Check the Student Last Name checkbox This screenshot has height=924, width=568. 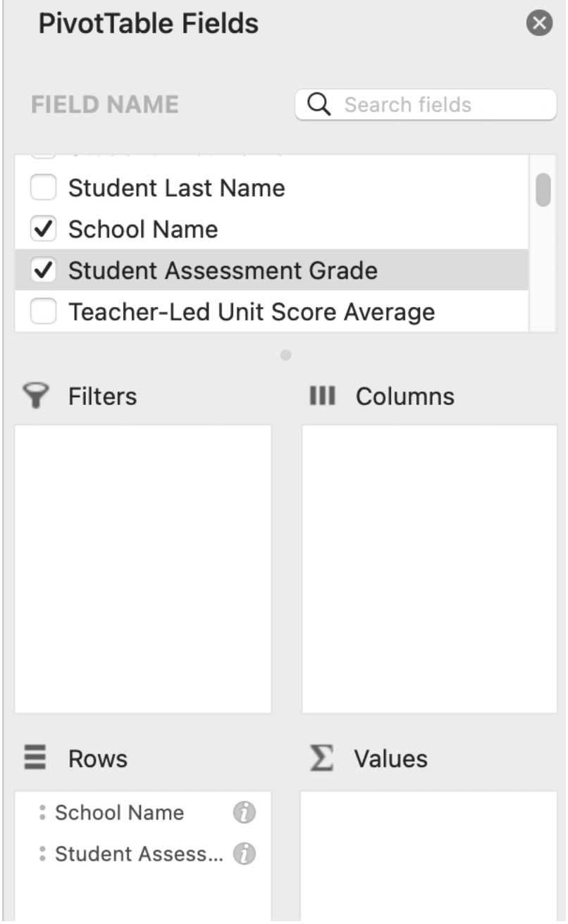(x=44, y=188)
